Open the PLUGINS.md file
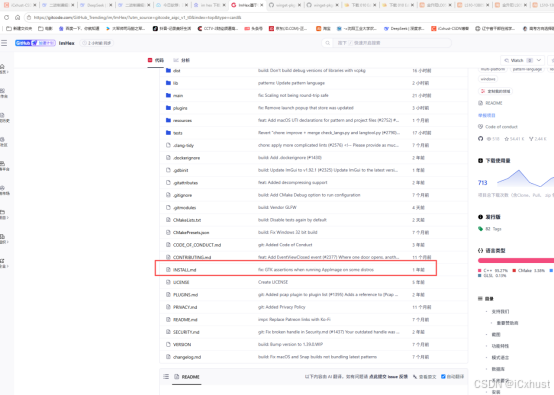 185,295
